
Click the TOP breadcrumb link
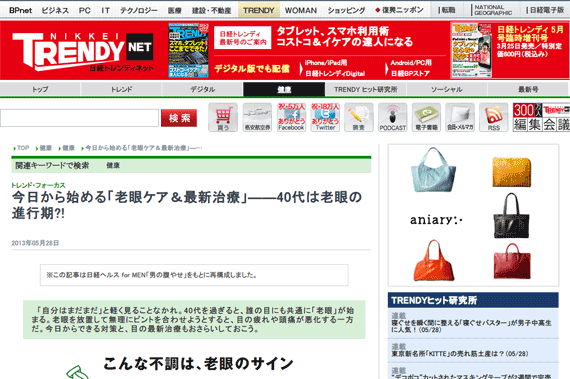click(23, 148)
